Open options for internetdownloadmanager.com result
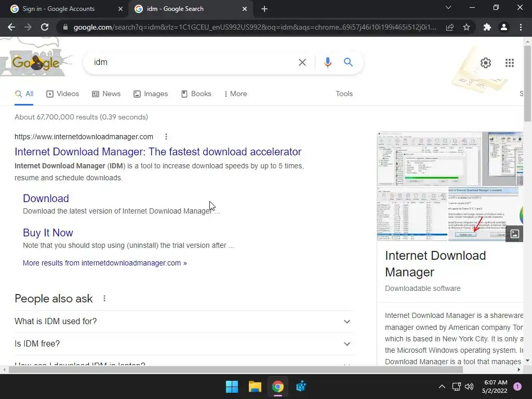 pyautogui.click(x=166, y=137)
